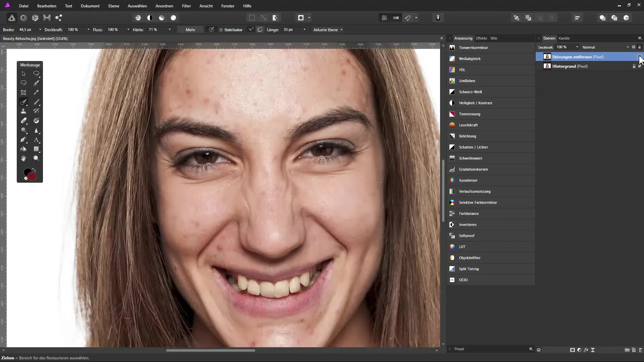644x362 pixels.
Task: Toggle window stabilizer mode
Action: tap(260, 30)
